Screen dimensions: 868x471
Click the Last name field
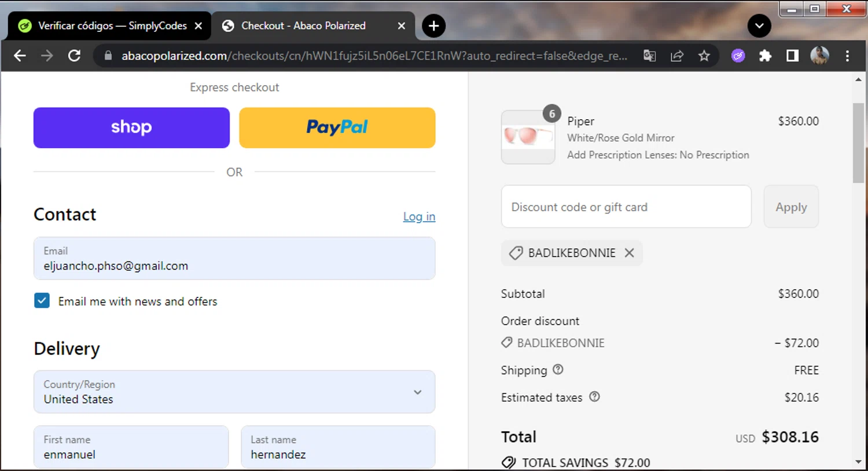pyautogui.click(x=338, y=447)
